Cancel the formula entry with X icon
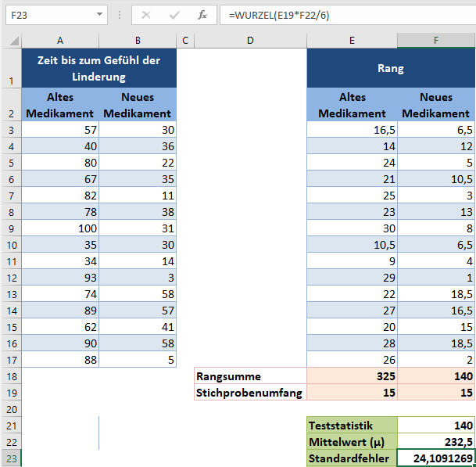This screenshot has width=476, height=467. click(x=146, y=15)
